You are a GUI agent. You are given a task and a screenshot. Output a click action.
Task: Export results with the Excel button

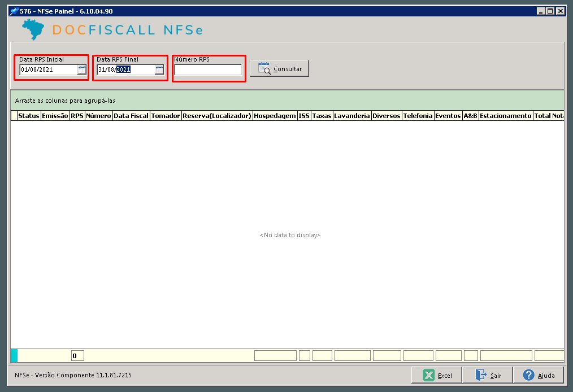pyautogui.click(x=437, y=375)
